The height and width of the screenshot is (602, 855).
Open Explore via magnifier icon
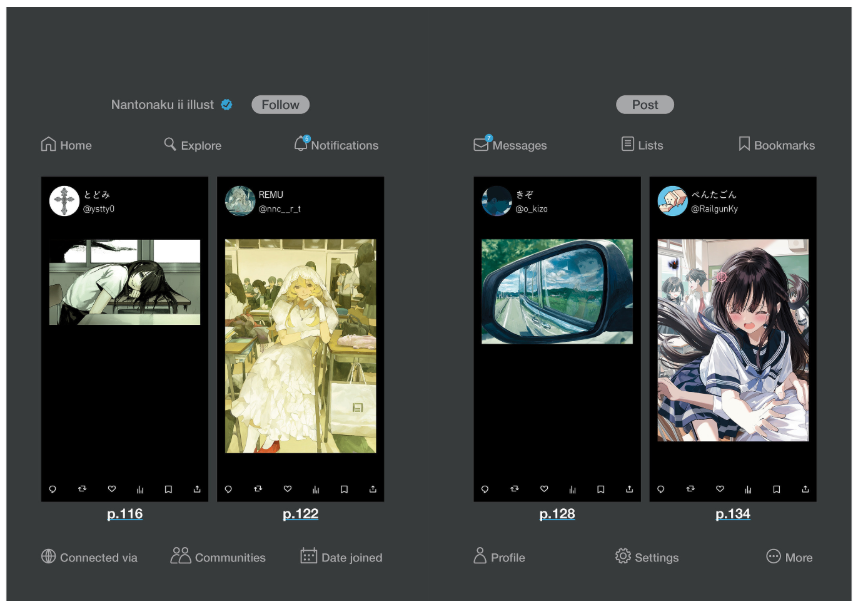click(170, 144)
